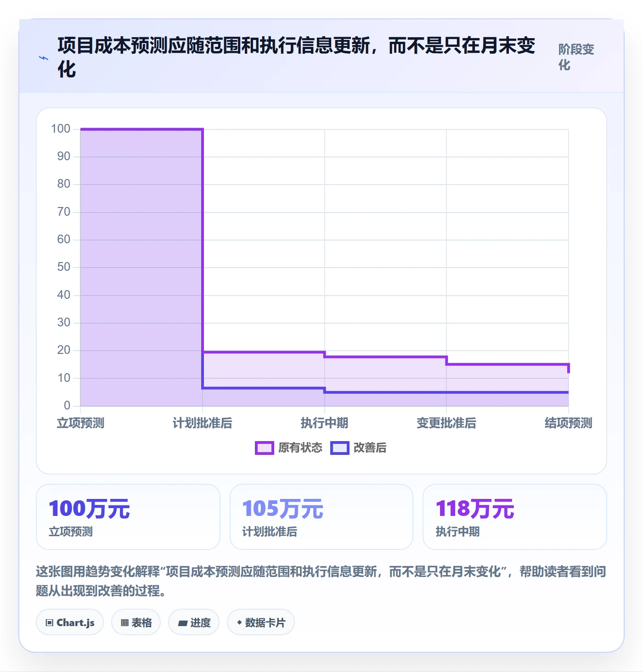643x672 pixels.
Task: Click the 原有状态 legend label
Action: pos(300,448)
